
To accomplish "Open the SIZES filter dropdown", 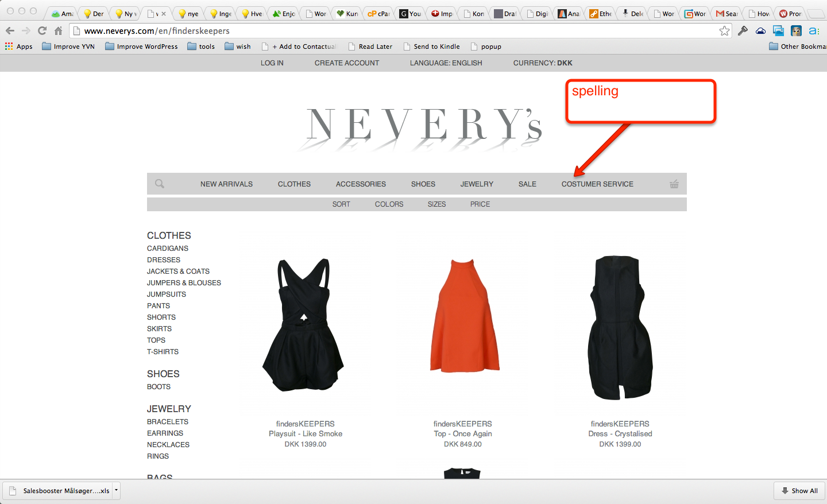I will point(436,204).
